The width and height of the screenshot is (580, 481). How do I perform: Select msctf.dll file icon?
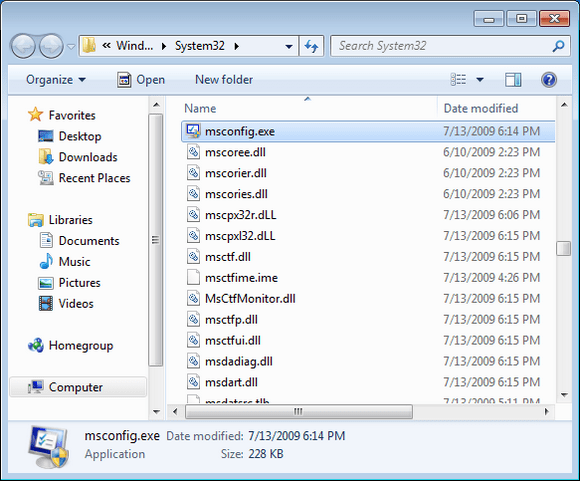click(193, 257)
